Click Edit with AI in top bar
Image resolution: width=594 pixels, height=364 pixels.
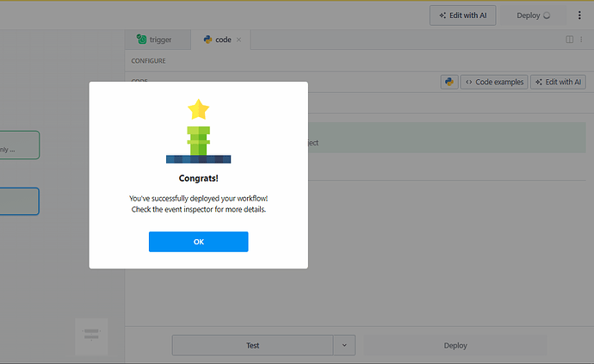coord(462,15)
